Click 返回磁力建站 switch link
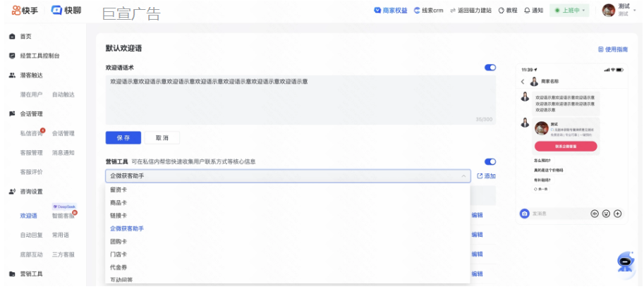This screenshot has height=289, width=644. point(470,11)
